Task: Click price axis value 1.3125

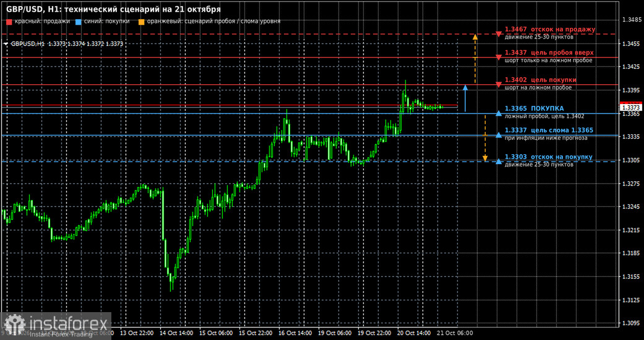Action: [632, 300]
